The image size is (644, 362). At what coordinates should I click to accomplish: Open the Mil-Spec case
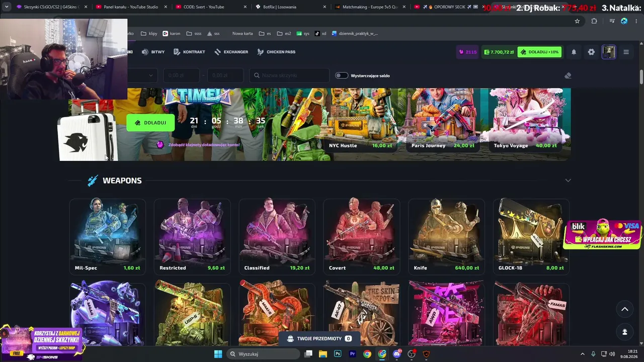[107, 236]
